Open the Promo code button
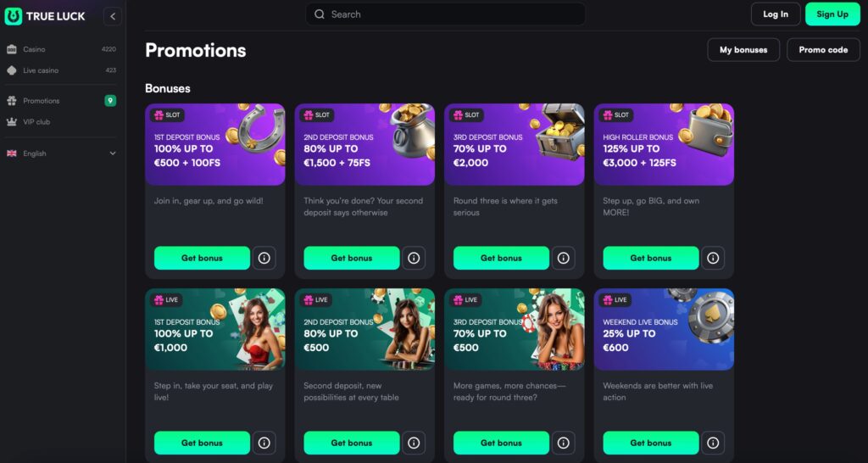868x463 pixels. tap(823, 50)
